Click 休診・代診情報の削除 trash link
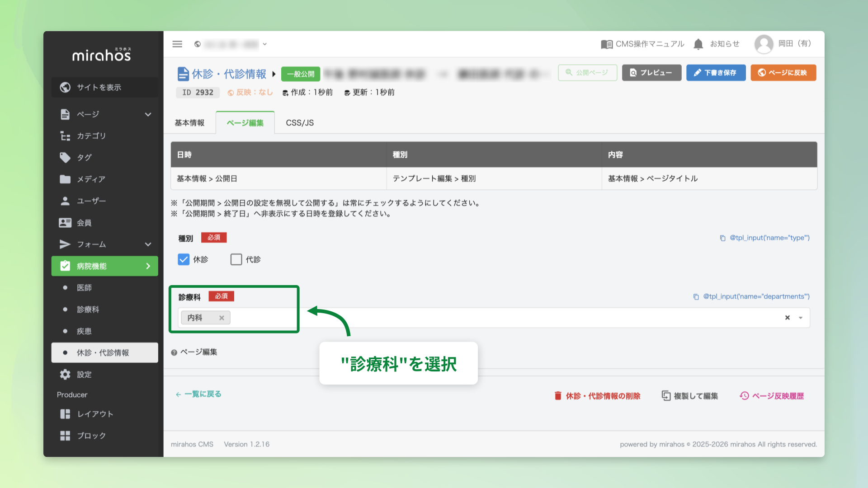 597,396
